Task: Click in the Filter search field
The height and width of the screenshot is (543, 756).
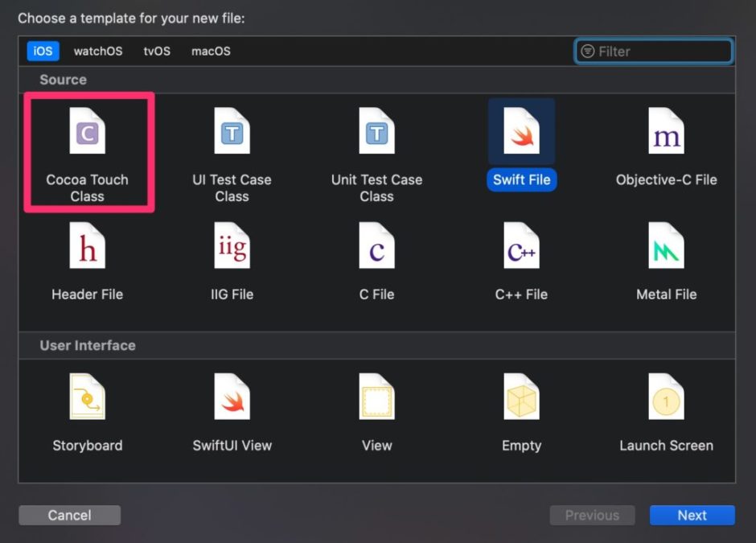Action: pyautogui.click(x=661, y=51)
